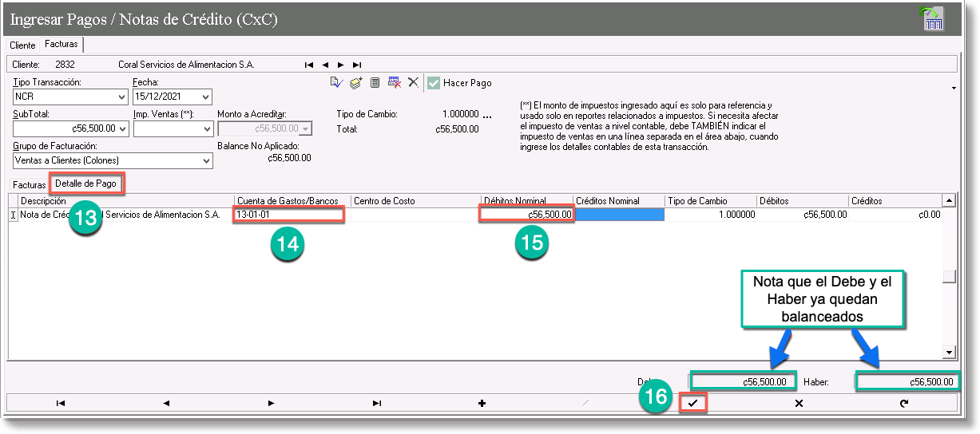This screenshot has width=980, height=434.
Task: Go to next client record arrow
Action: (341, 65)
